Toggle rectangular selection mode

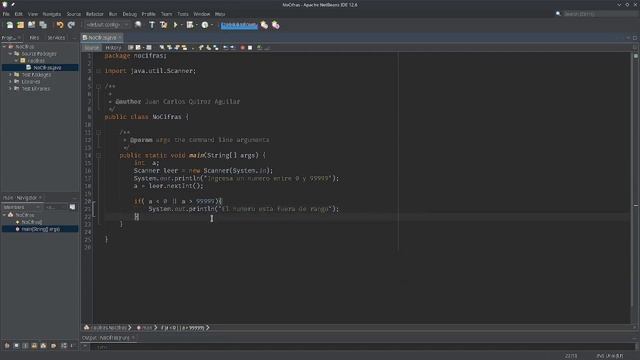point(193,48)
